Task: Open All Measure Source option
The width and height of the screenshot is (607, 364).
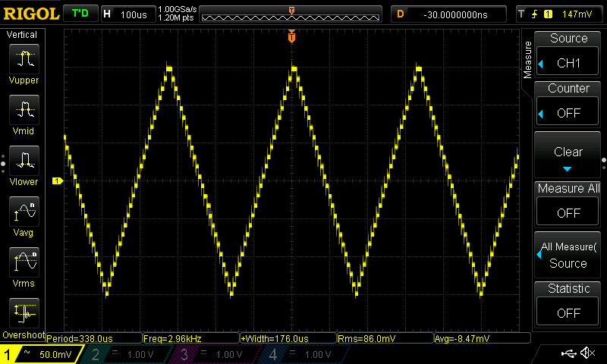Action: [568, 256]
